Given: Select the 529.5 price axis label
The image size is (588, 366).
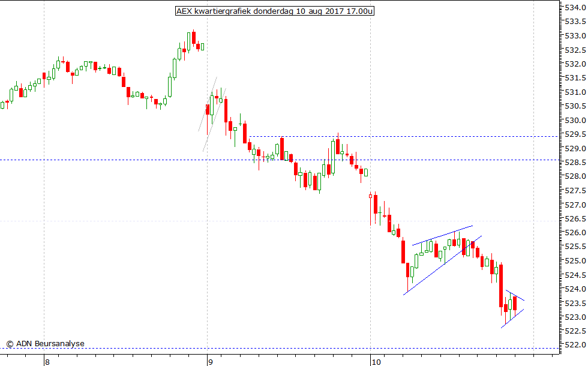Looking at the screenshot, I should (x=575, y=134).
